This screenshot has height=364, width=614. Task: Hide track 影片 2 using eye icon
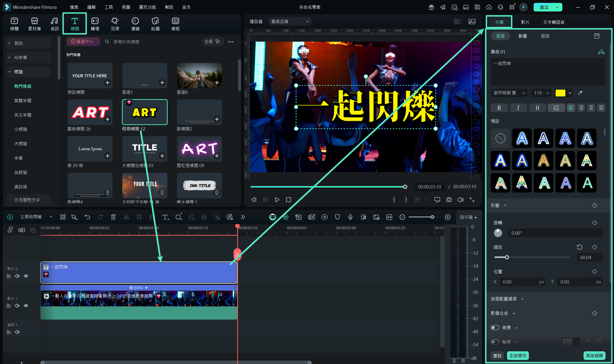26,276
